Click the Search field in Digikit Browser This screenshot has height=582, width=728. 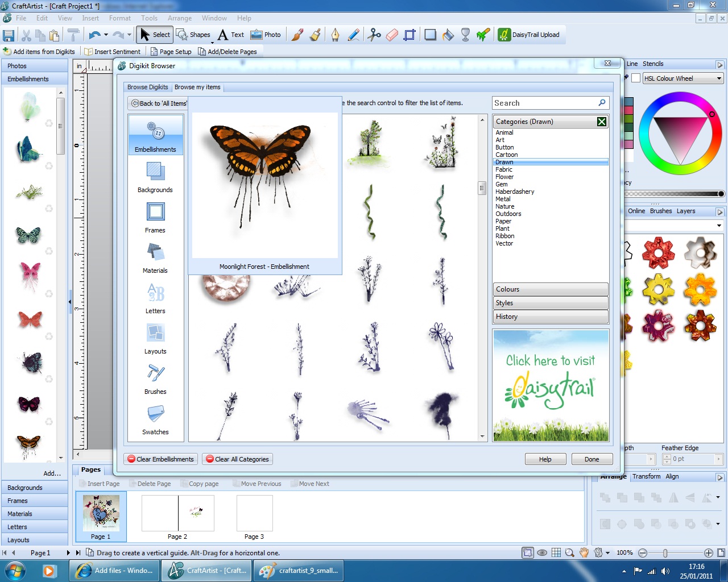551,103
